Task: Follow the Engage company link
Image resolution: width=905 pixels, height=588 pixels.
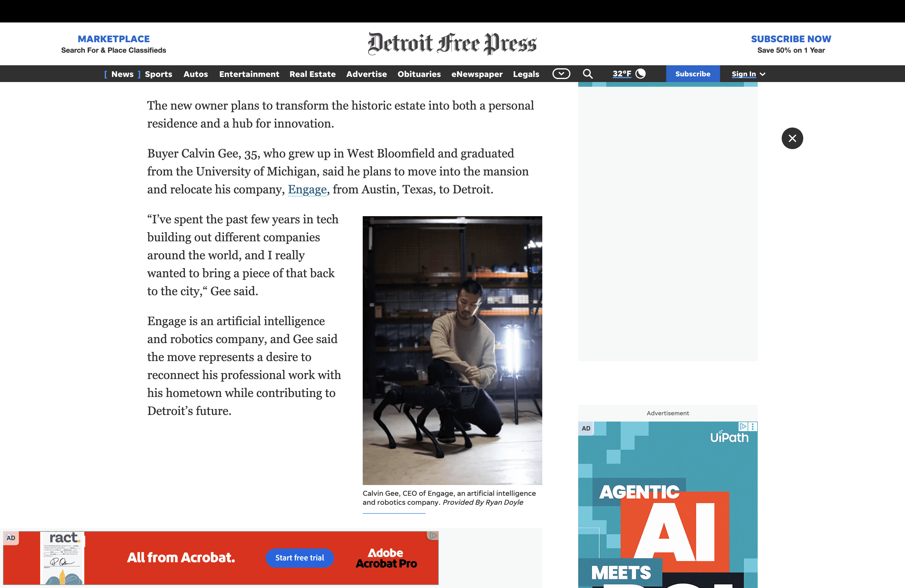Action: (x=307, y=189)
